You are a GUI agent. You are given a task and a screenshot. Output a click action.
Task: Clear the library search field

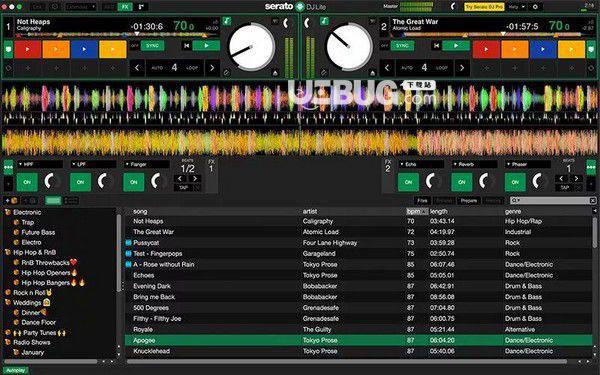(593, 201)
